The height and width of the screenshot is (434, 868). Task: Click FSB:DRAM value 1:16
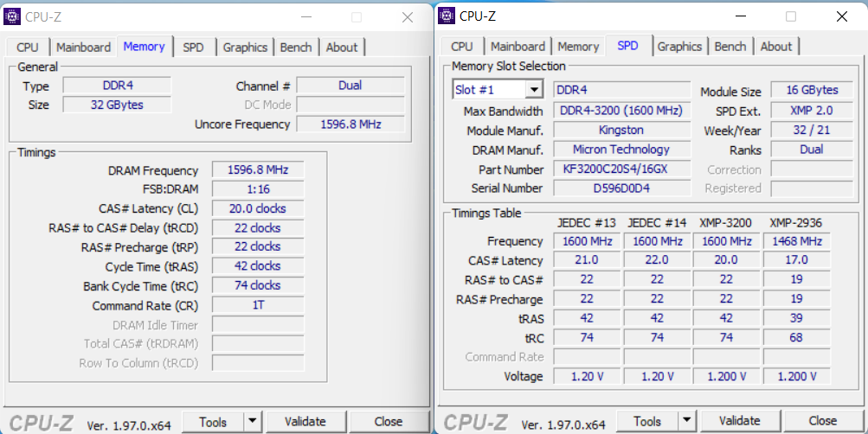258,189
